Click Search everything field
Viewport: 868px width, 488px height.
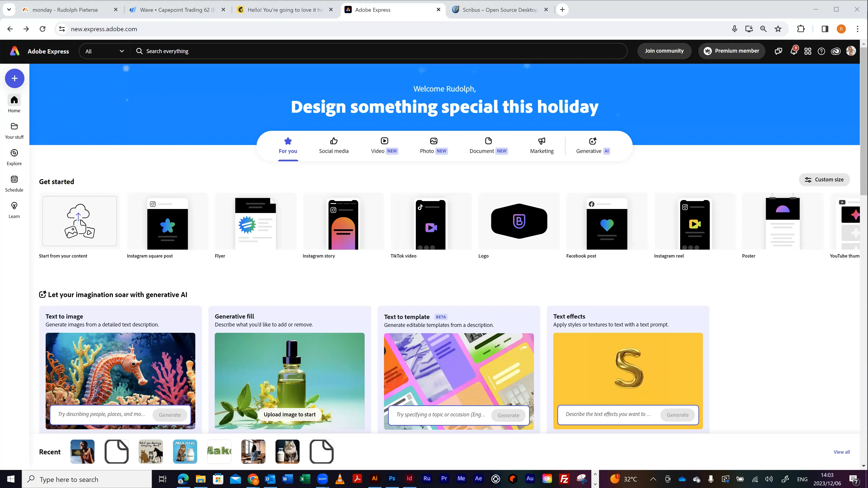click(x=379, y=51)
